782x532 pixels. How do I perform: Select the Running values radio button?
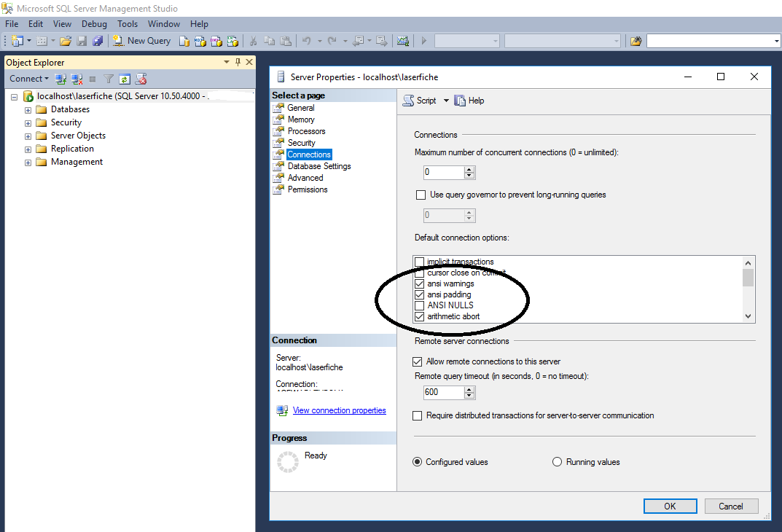point(558,462)
